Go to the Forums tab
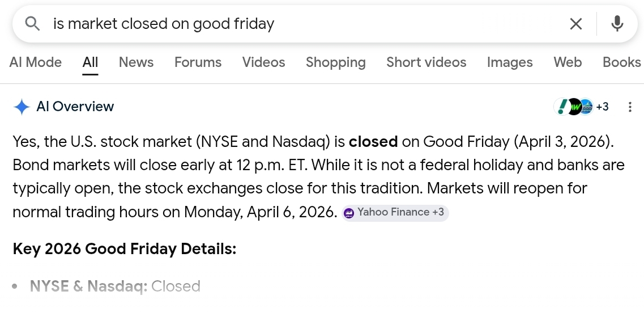 tap(198, 62)
